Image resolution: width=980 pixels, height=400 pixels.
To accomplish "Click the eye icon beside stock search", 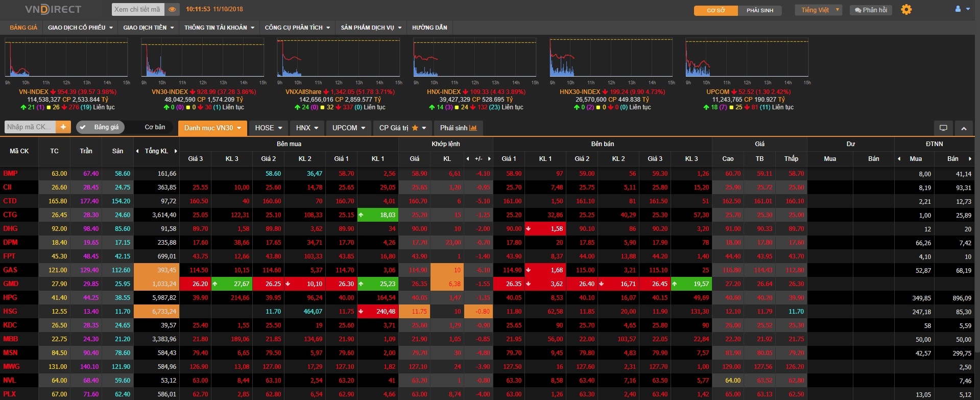I will click(x=172, y=9).
